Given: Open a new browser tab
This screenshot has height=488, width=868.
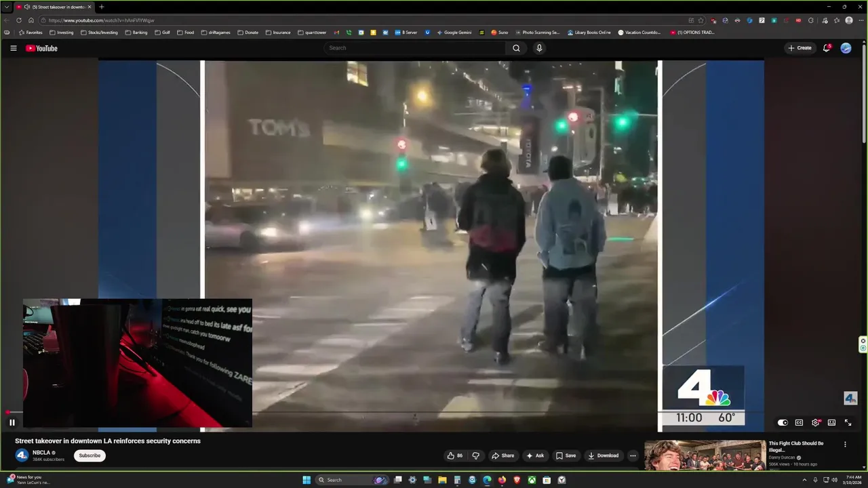Looking at the screenshot, I should tap(102, 7).
